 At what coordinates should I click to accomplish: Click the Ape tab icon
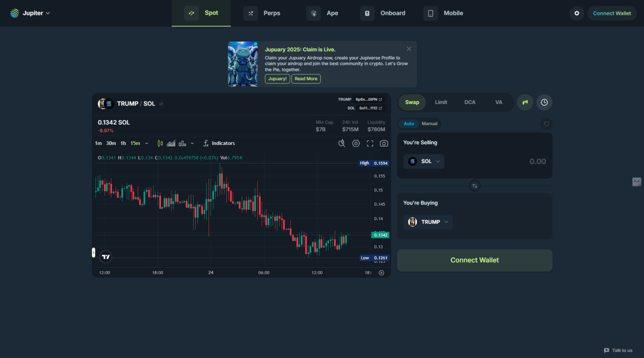314,13
